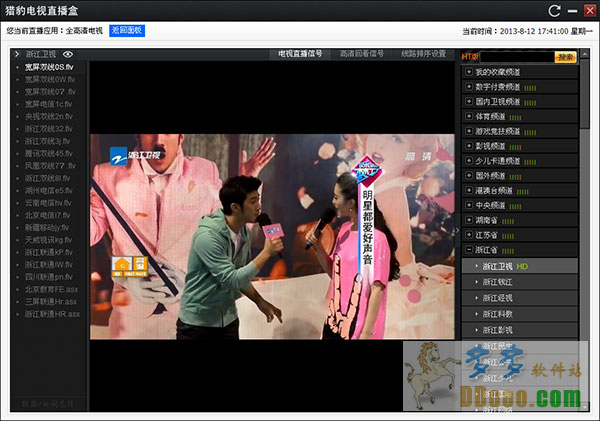Collapse the channel panel side arrow
The image size is (600, 421).
click(458, 230)
